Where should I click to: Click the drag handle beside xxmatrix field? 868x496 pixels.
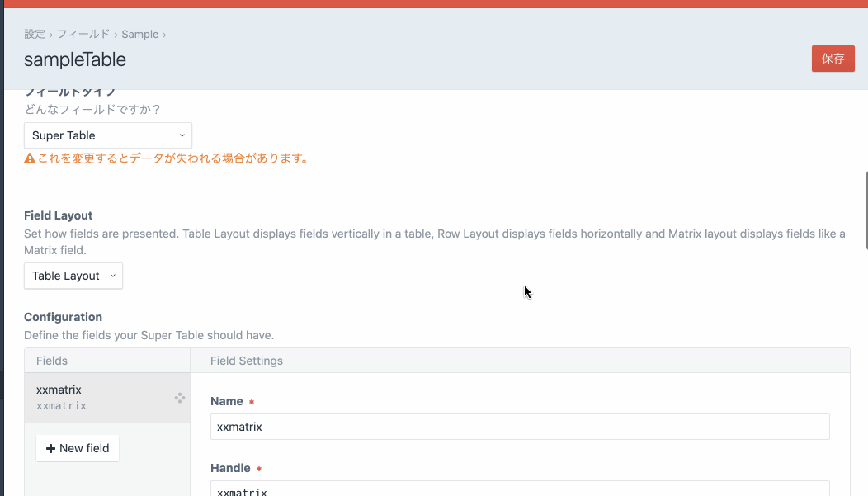point(179,398)
